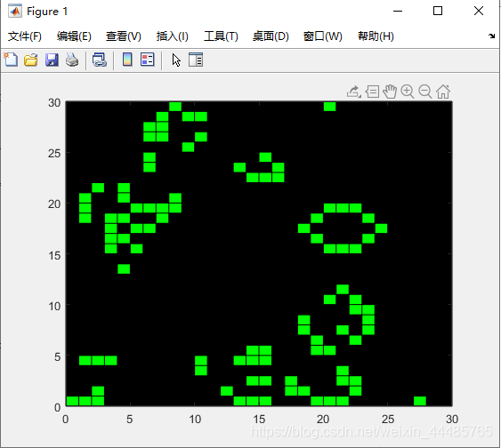Open the 编辑(E) menu
Image resolution: width=501 pixels, height=448 pixels.
(74, 36)
